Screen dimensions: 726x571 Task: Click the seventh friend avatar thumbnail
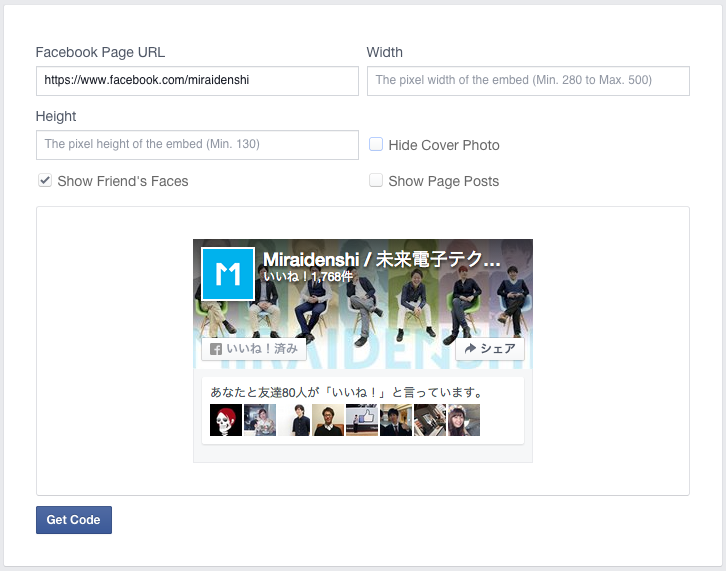[x=430, y=420]
